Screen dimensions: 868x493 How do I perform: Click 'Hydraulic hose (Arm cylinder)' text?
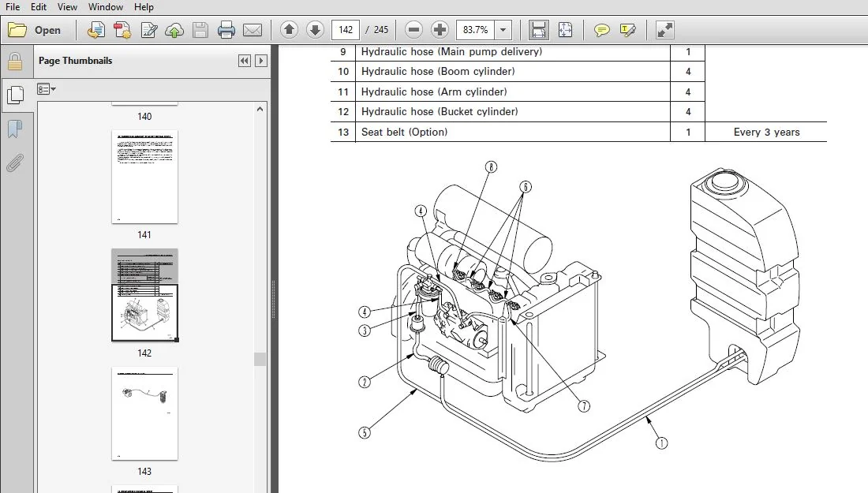click(x=434, y=92)
